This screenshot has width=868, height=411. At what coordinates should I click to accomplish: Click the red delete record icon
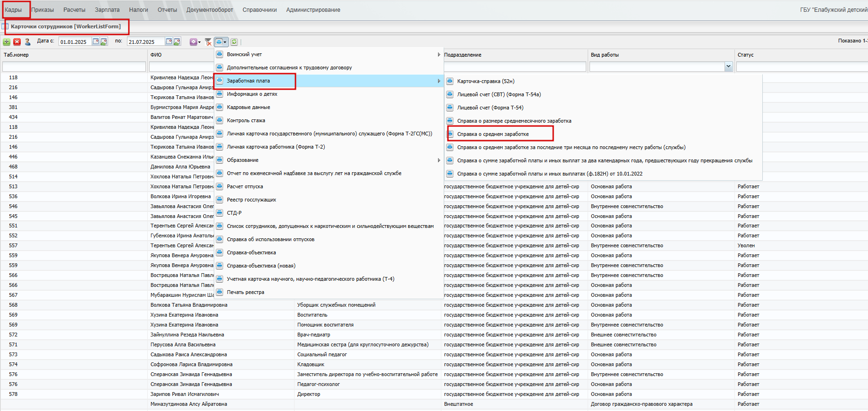pyautogui.click(x=17, y=42)
